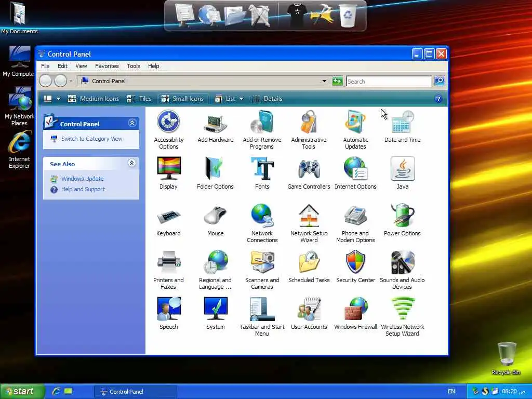The width and height of the screenshot is (532, 399).
Task: Open Date and Time applet
Action: pyautogui.click(x=403, y=127)
